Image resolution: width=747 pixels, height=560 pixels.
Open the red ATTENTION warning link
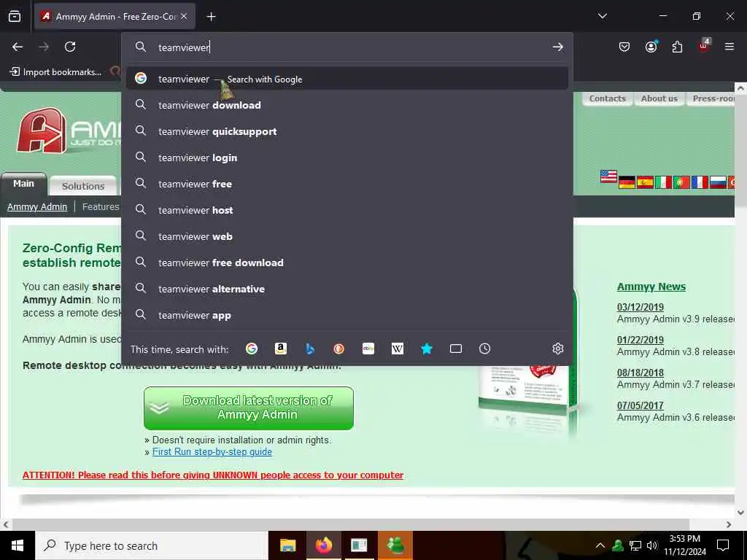(213, 475)
